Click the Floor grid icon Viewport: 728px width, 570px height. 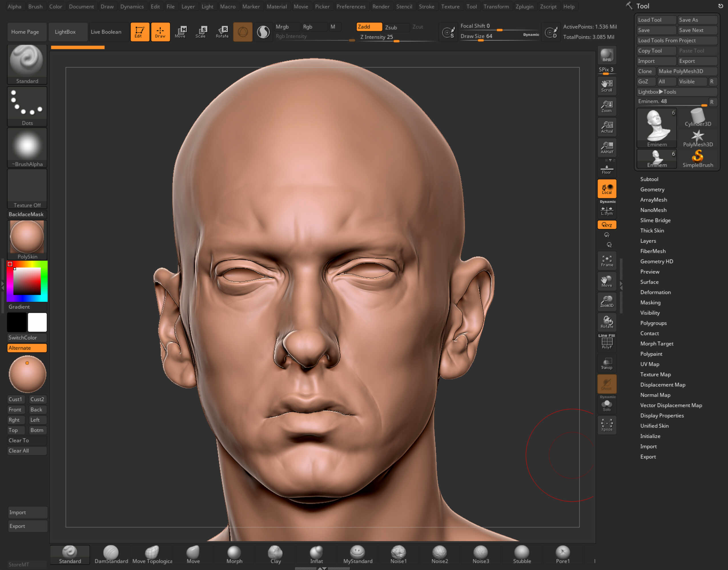click(x=606, y=169)
